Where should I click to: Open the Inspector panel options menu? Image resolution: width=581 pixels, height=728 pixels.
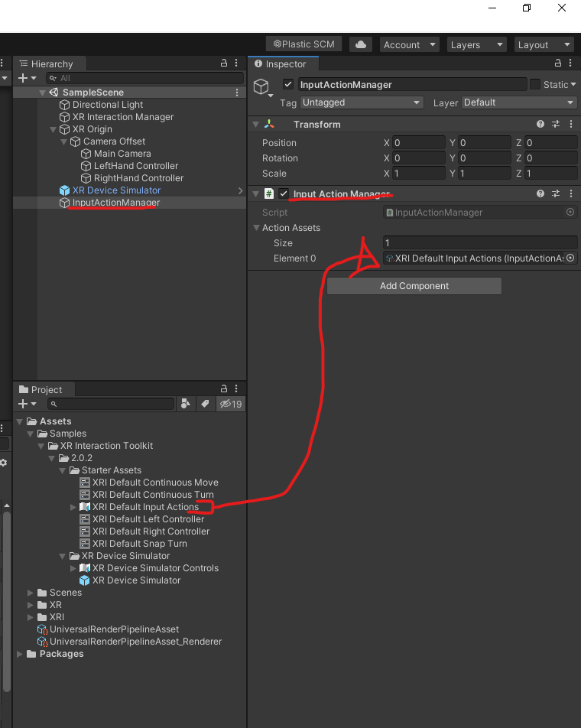click(x=570, y=63)
